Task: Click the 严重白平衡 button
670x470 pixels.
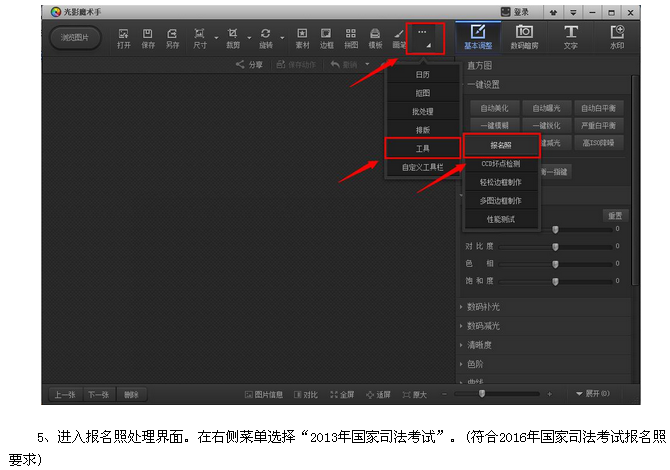Action: tap(598, 126)
